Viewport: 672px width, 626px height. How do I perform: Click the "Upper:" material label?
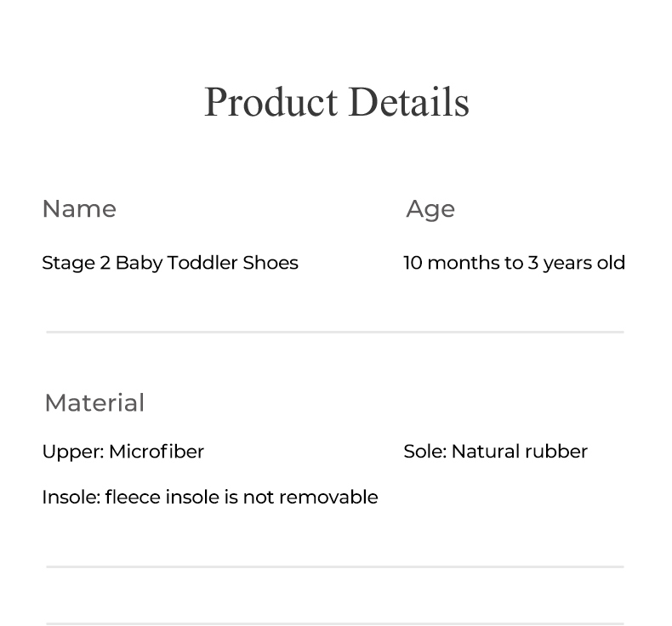coord(72,452)
